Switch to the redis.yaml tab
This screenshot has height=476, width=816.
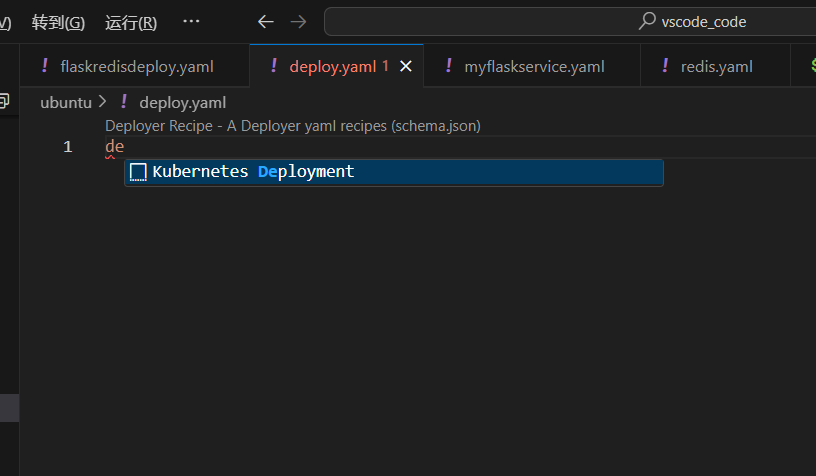[716, 66]
